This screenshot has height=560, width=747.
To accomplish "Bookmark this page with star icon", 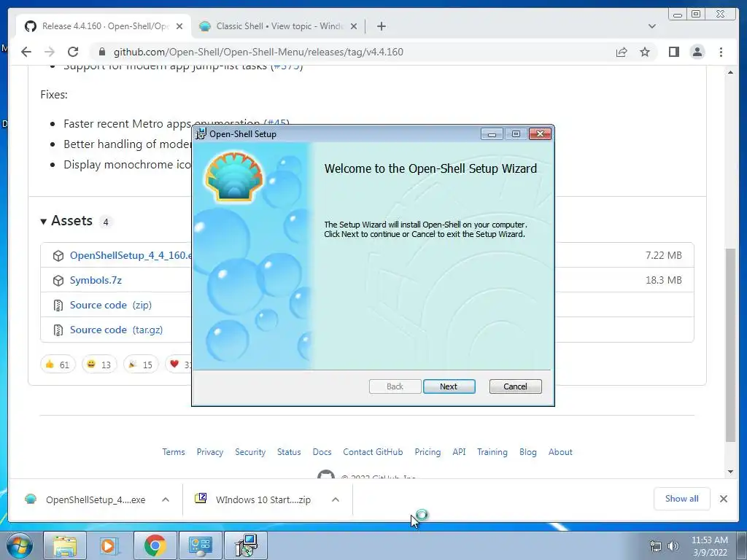I will click(645, 52).
